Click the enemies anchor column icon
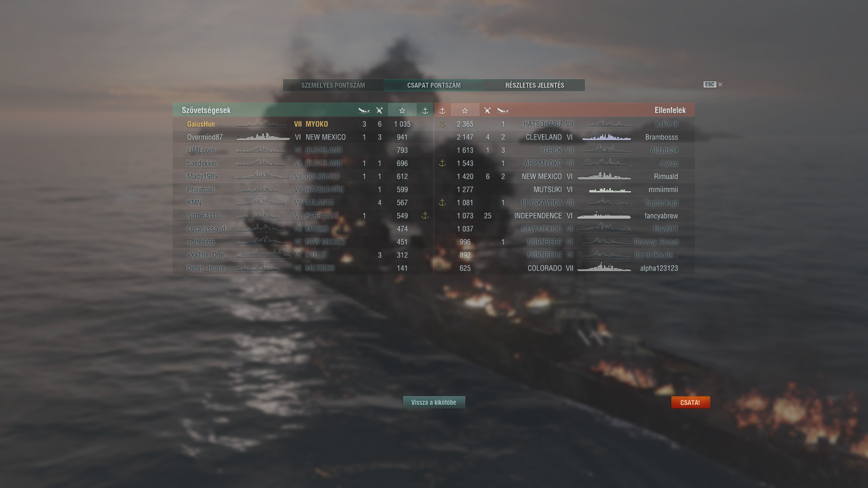 coord(442,110)
